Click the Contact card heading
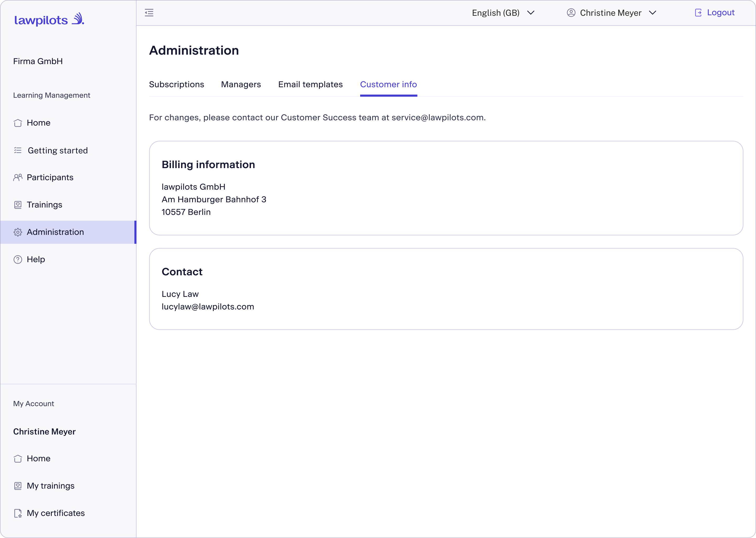Screen dimensions: 756x538 pyautogui.click(x=182, y=272)
